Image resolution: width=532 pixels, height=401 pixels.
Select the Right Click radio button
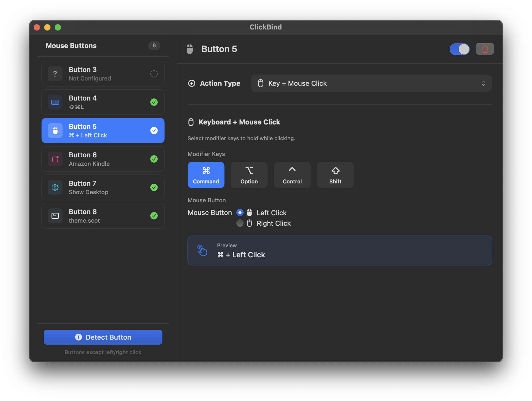(240, 223)
